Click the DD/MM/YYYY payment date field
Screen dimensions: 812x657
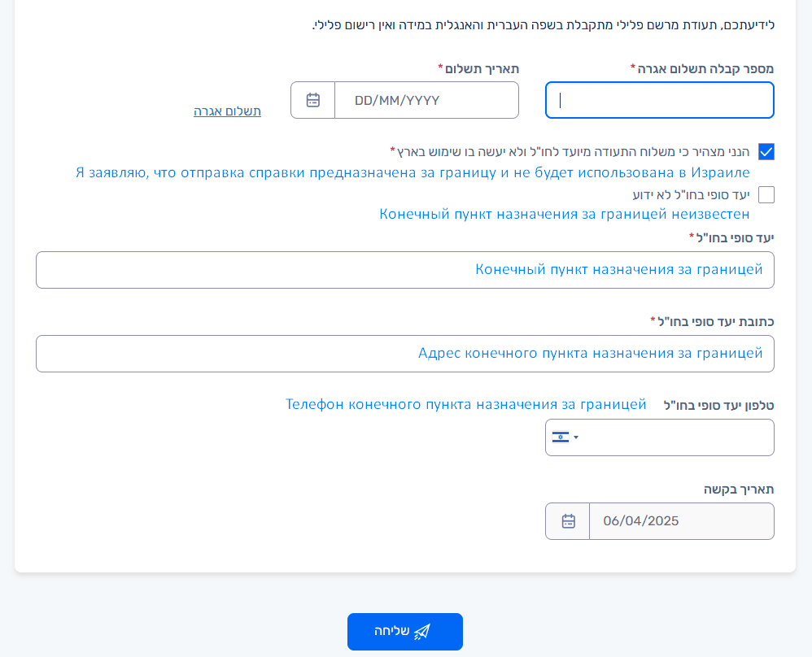pos(426,100)
